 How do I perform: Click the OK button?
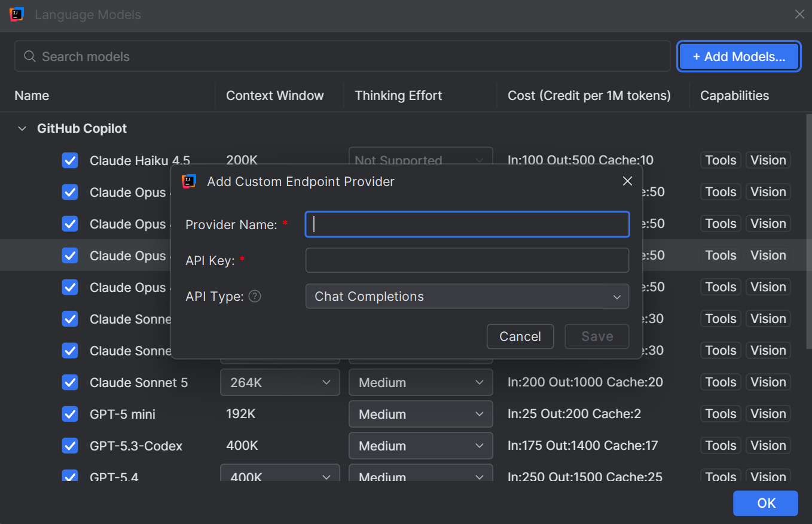pyautogui.click(x=766, y=503)
